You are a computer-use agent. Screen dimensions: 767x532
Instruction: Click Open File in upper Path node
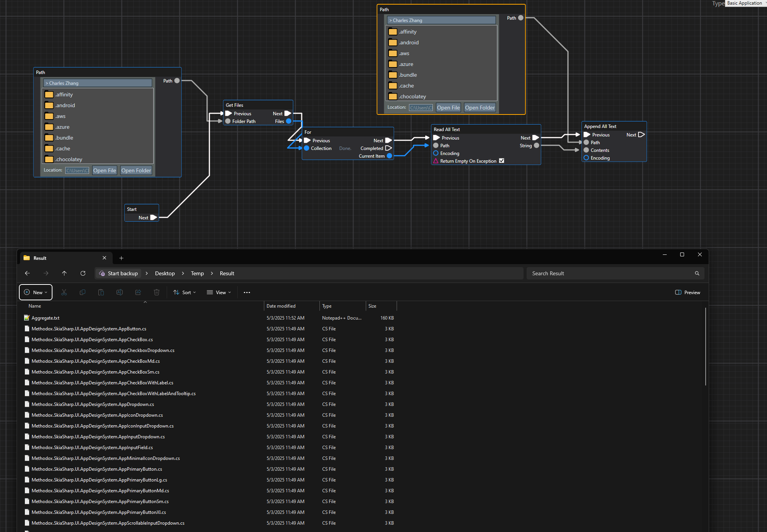[x=448, y=108]
